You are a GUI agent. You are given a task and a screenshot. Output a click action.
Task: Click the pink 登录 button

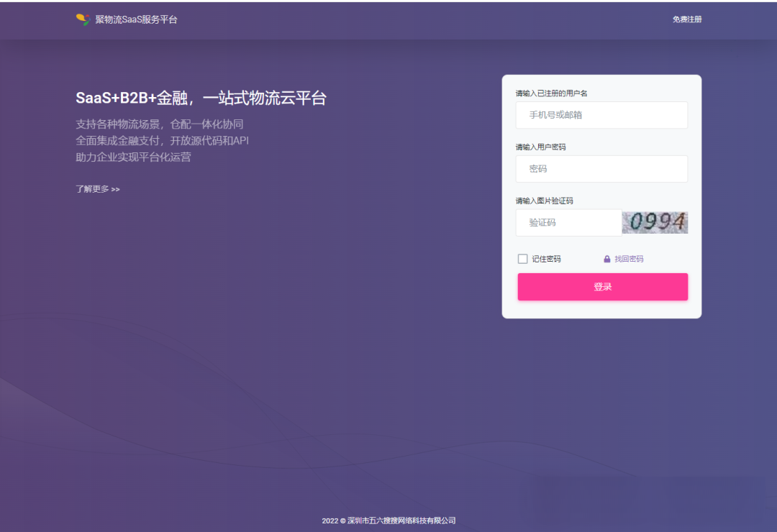[x=603, y=287]
